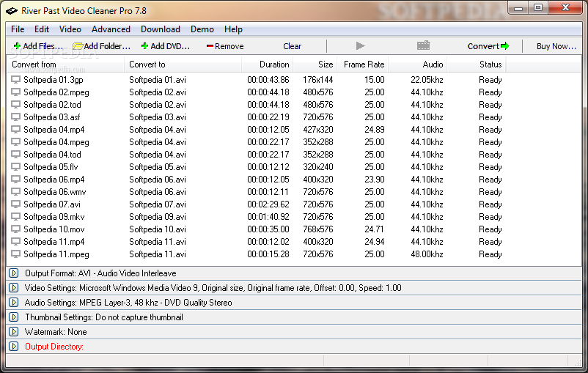Viewport: 588px width, 373px height.
Task: Open the Advanced menu
Action: point(111,29)
